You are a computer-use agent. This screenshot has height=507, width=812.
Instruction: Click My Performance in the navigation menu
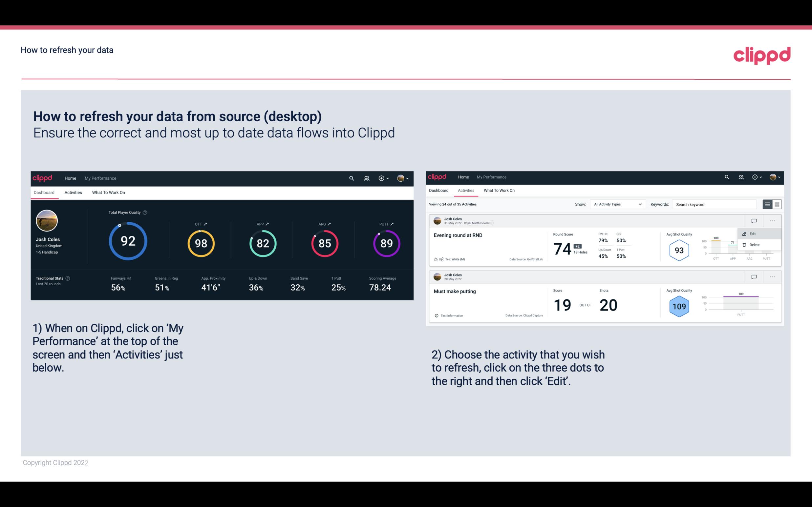pyautogui.click(x=100, y=177)
